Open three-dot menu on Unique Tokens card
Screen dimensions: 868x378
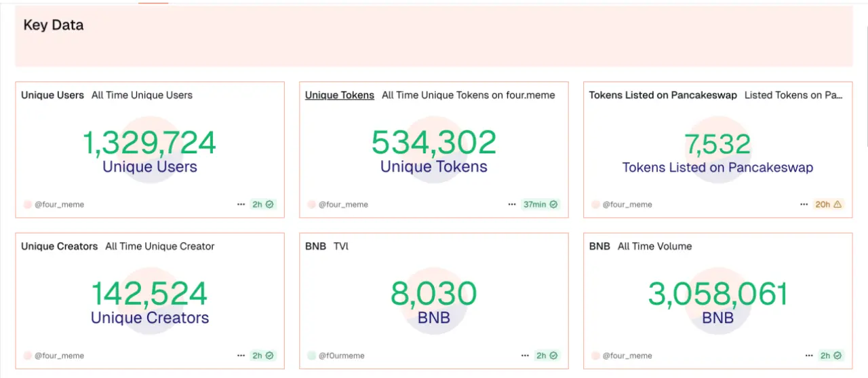click(x=512, y=204)
